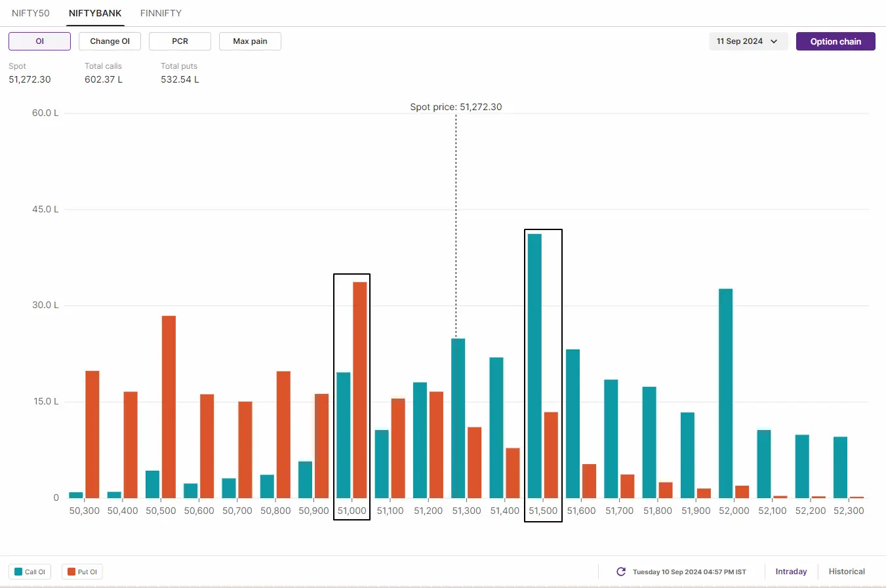Click the 51,500 call OI bar
This screenshot has height=588, width=886.
tap(534, 366)
